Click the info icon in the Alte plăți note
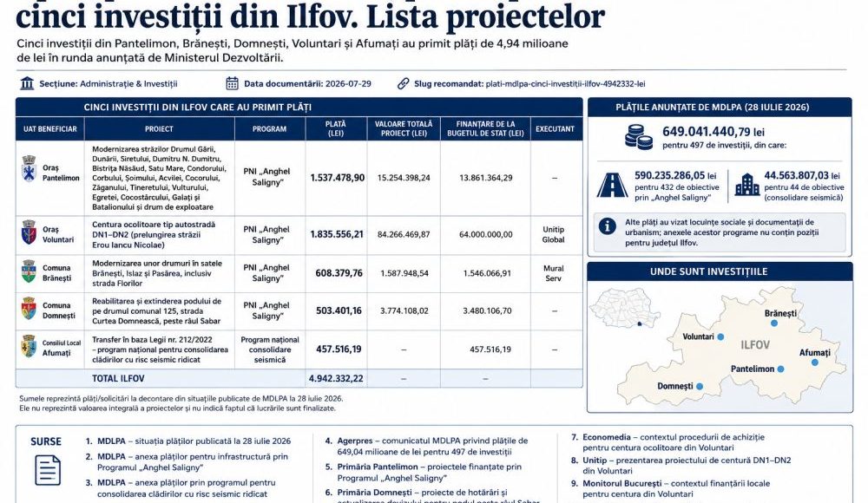Image resolution: width=868 pixels, height=503 pixels. (x=608, y=226)
